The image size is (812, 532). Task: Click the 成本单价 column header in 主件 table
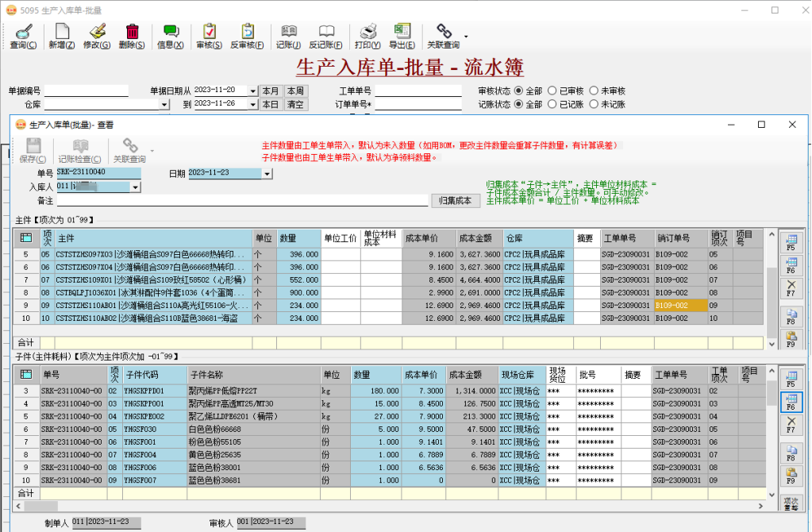(x=429, y=238)
